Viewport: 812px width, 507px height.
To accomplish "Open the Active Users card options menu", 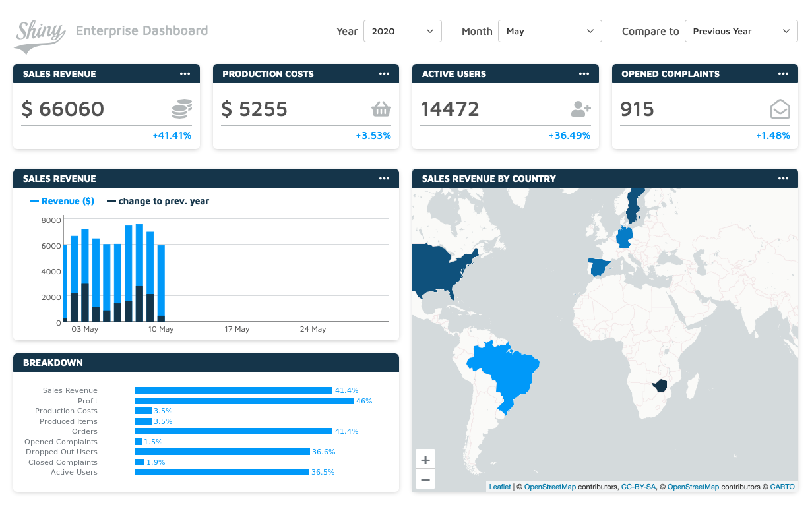I will click(x=584, y=74).
